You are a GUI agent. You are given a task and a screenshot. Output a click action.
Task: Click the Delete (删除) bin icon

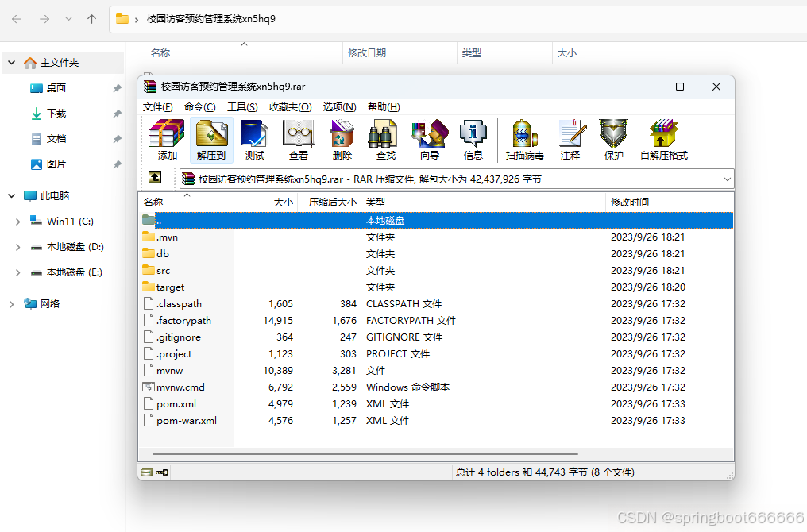342,140
